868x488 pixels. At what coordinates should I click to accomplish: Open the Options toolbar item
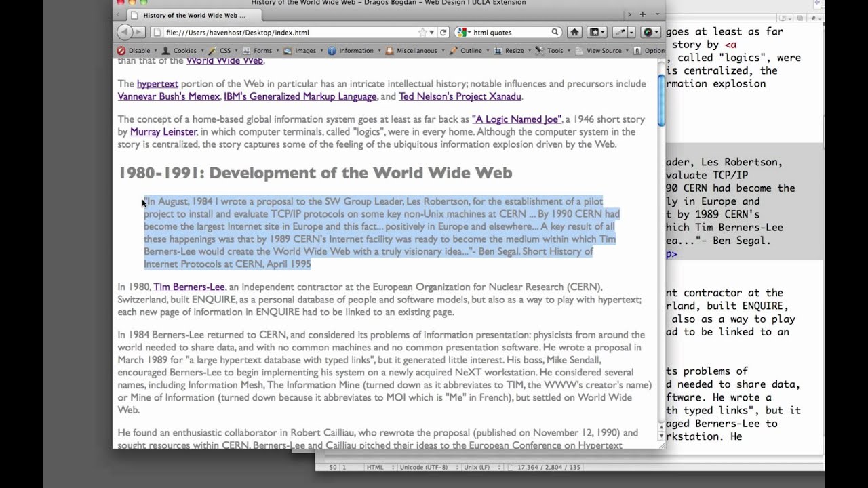(x=650, y=51)
